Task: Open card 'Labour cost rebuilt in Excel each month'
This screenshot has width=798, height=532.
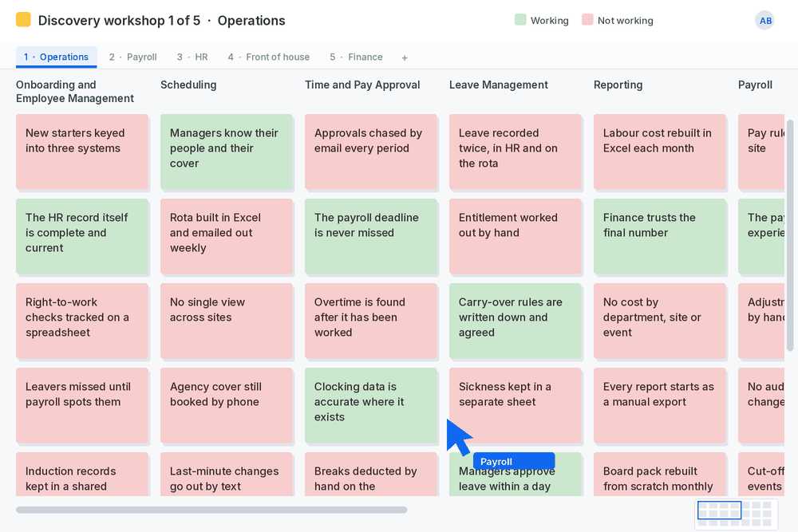Action: tap(660, 152)
